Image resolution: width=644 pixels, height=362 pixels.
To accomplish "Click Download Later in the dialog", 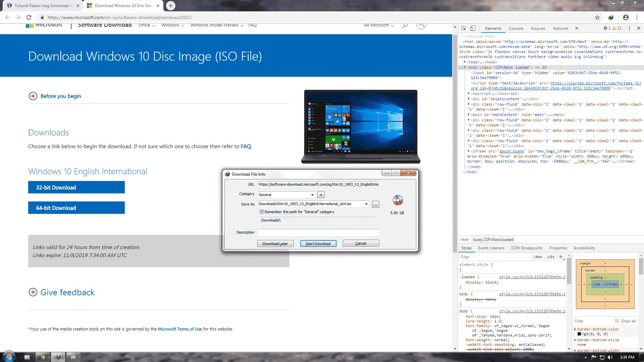I will click(275, 244).
